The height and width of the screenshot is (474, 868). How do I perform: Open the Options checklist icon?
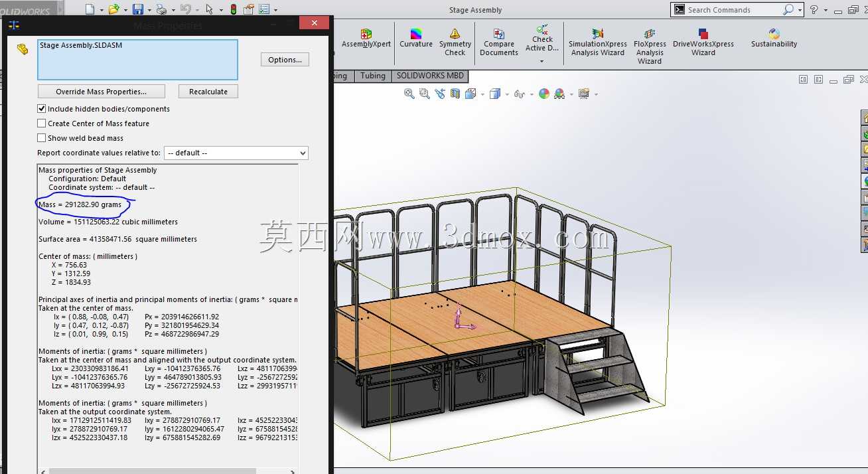pos(264,9)
